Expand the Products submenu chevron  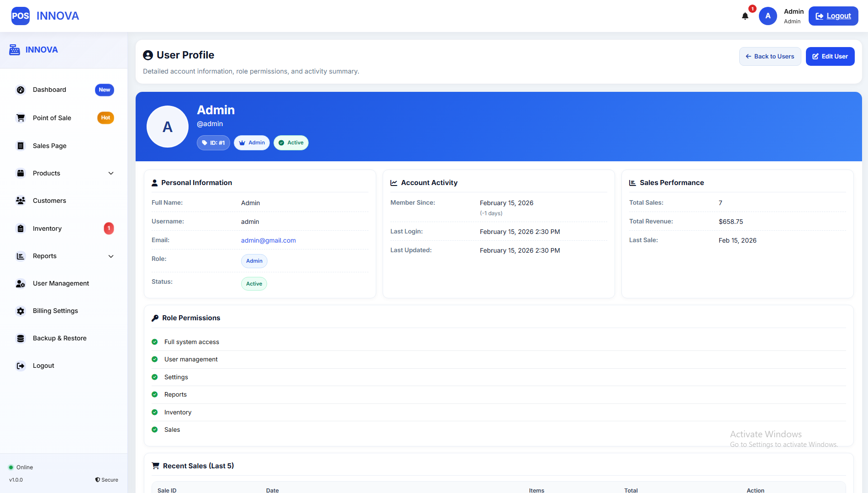[111, 173]
